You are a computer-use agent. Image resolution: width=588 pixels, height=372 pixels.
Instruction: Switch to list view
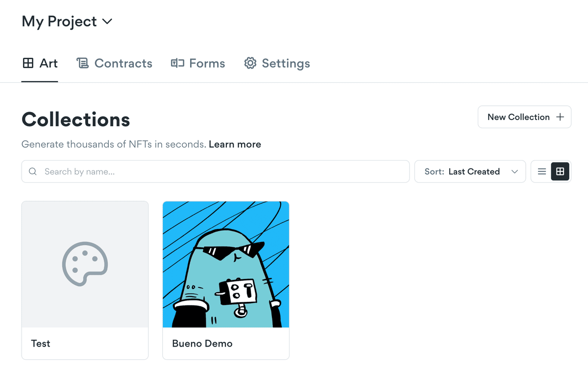pos(542,171)
